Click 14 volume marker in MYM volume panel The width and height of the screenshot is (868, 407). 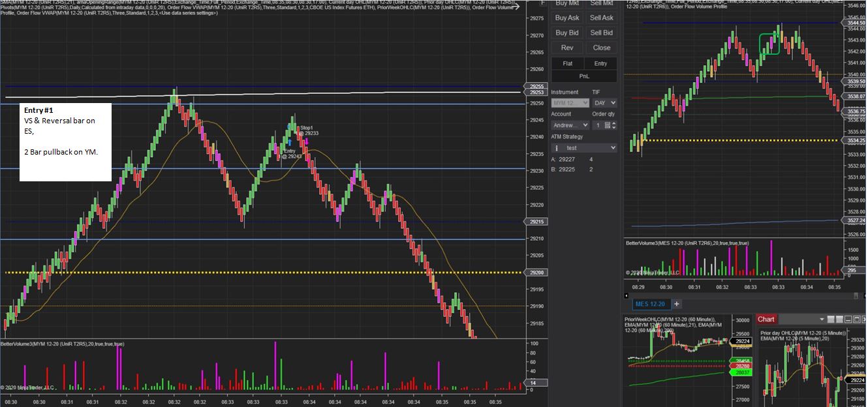[x=535, y=383]
